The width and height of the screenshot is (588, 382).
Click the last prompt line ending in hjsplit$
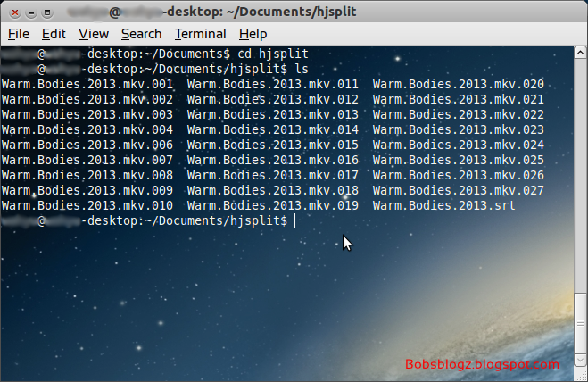[145, 221]
